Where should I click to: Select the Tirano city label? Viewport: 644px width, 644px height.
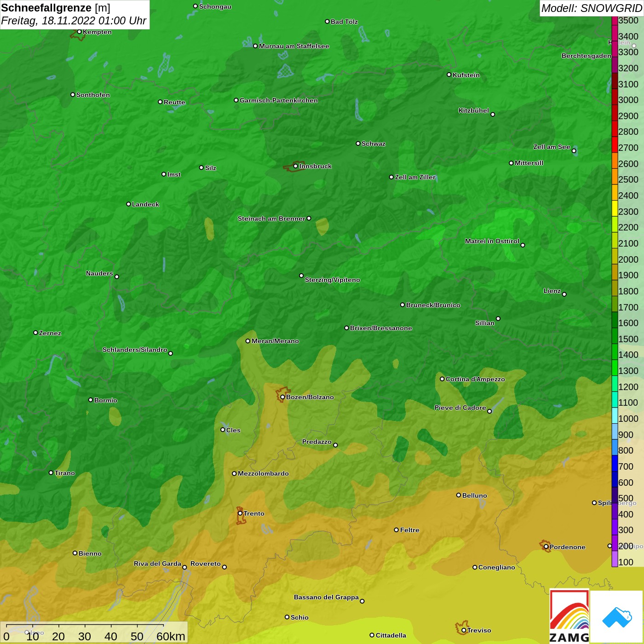(x=64, y=473)
